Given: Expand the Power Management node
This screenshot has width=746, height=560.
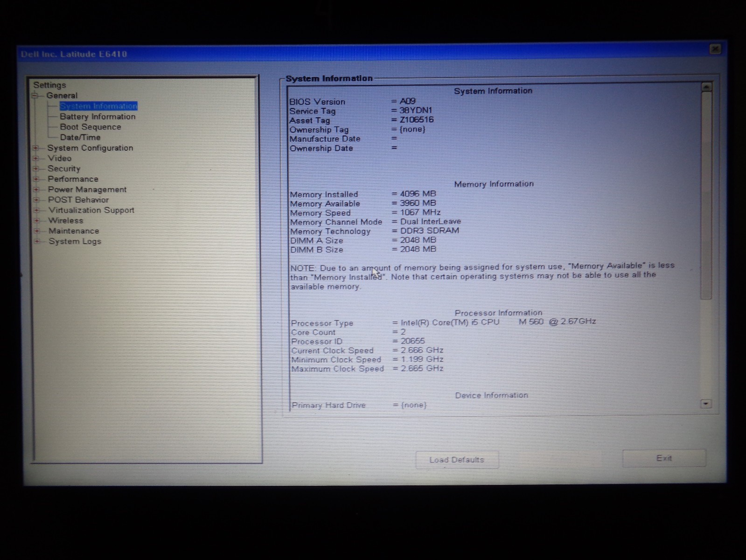Looking at the screenshot, I should click(x=36, y=189).
